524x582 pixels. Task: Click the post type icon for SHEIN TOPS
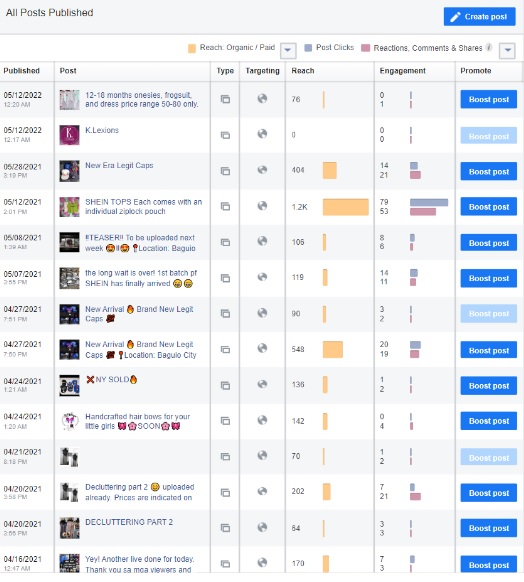pos(225,206)
